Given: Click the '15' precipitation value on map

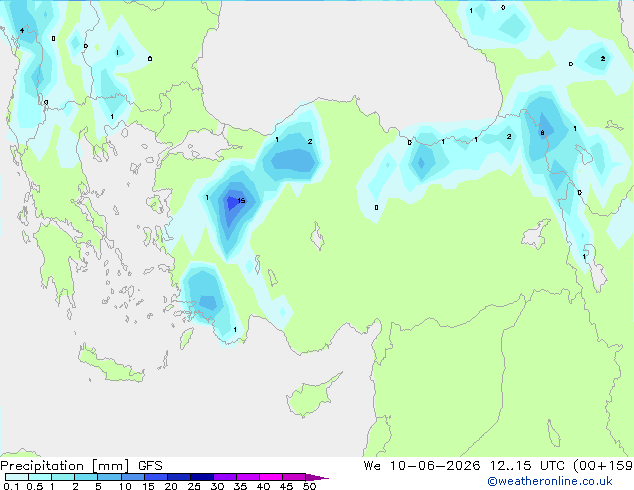Looking at the screenshot, I should (241, 201).
